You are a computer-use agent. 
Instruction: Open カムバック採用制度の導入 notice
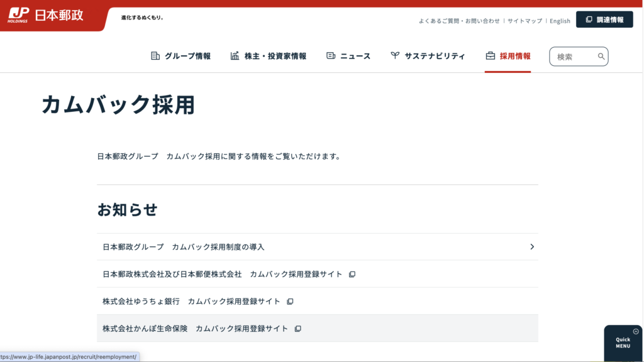pos(318,246)
